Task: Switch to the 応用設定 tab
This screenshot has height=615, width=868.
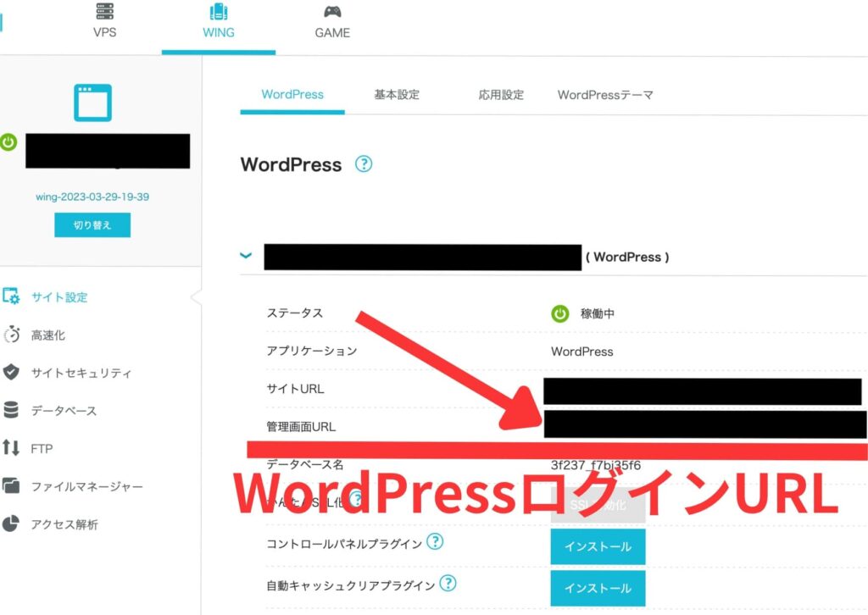Action: click(x=501, y=95)
